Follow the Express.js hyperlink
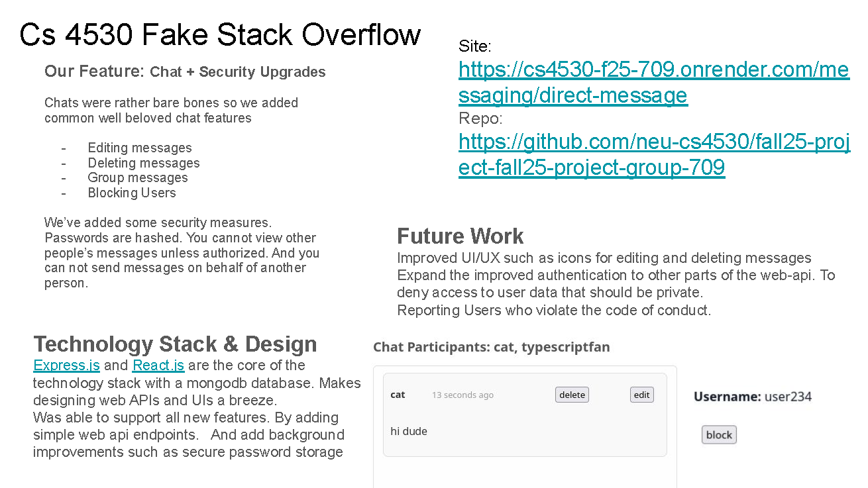Viewport: 868px width, 488px height. (x=66, y=366)
